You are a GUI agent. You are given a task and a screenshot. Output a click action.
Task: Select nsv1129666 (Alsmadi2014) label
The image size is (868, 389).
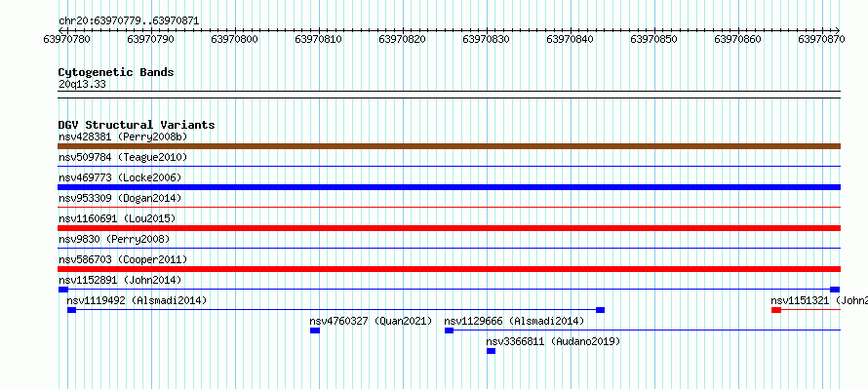pos(514,321)
